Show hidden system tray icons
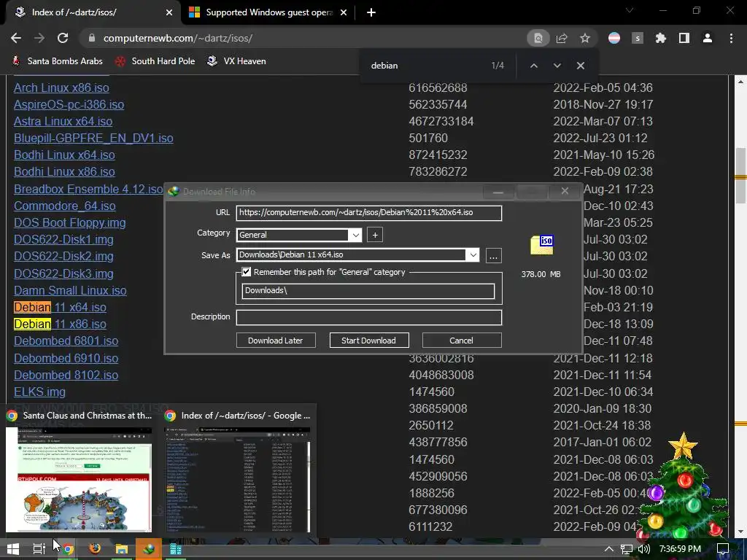747x560 pixels. (609, 549)
